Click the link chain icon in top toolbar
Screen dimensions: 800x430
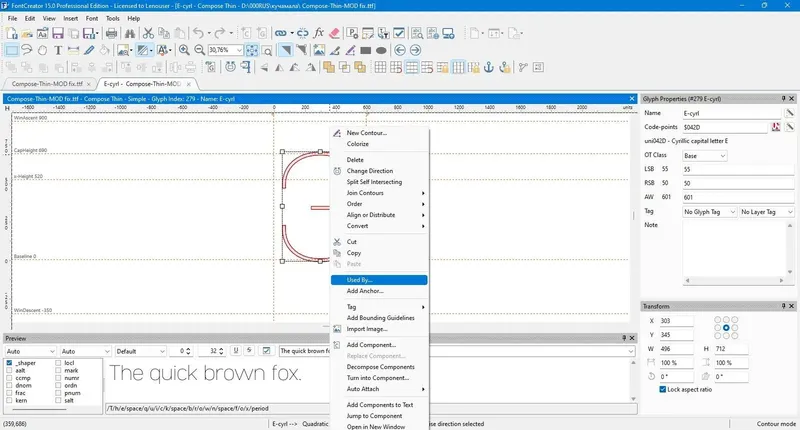click(x=280, y=34)
